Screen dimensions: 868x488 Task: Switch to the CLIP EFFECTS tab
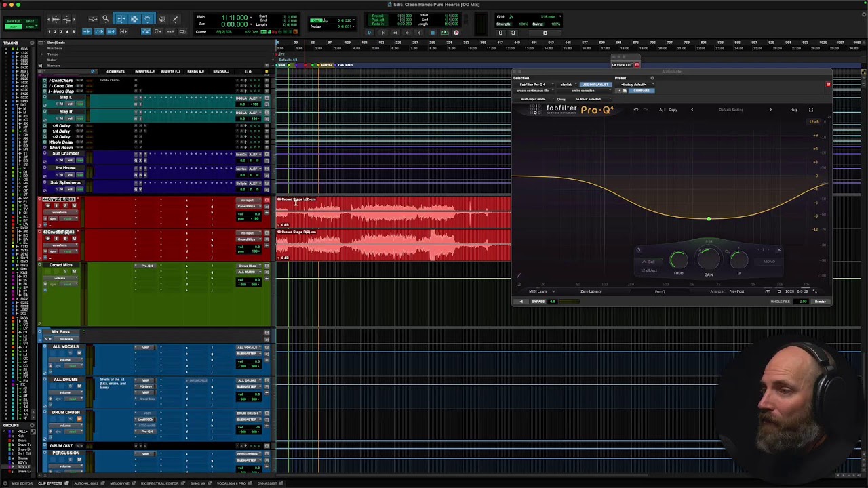pos(52,483)
